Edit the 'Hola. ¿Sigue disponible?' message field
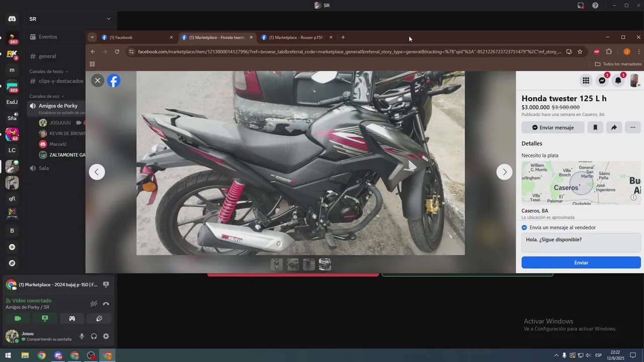The image size is (644, 362). [x=581, y=243]
